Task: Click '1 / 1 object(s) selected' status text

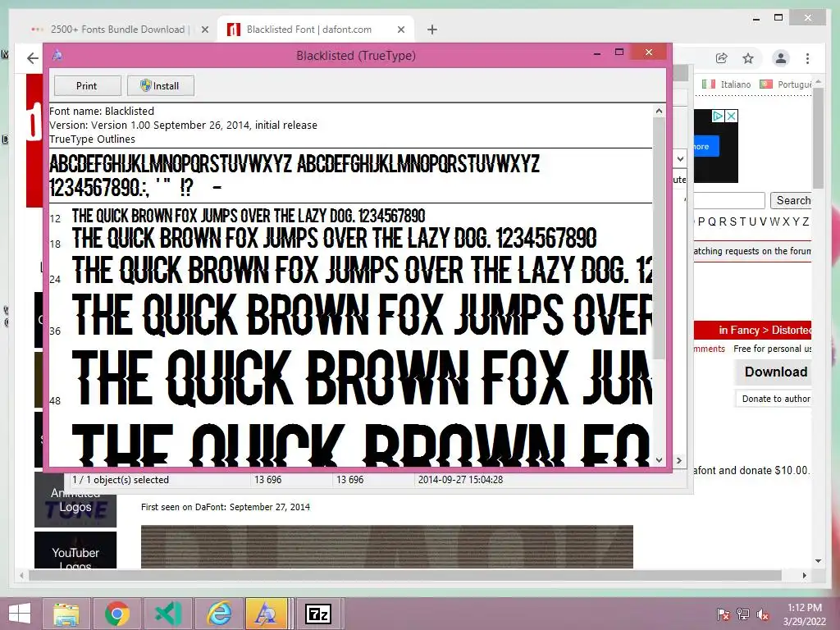Action: [x=121, y=480]
